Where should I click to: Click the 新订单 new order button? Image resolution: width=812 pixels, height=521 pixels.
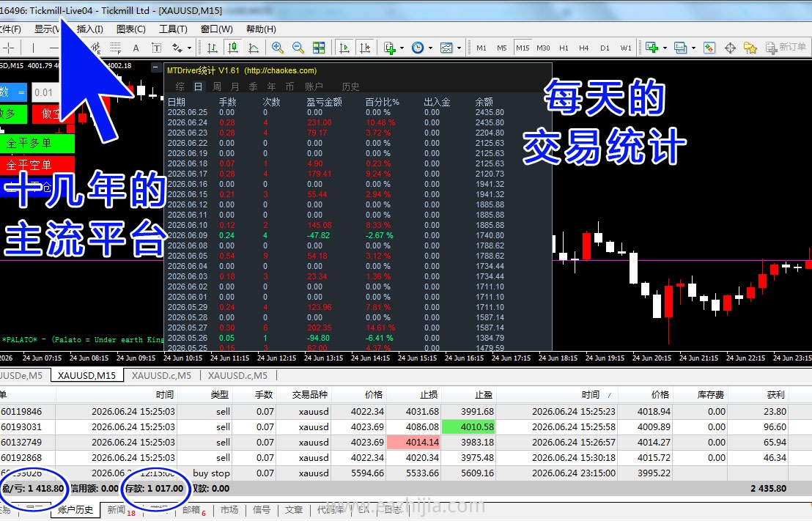coord(786,48)
